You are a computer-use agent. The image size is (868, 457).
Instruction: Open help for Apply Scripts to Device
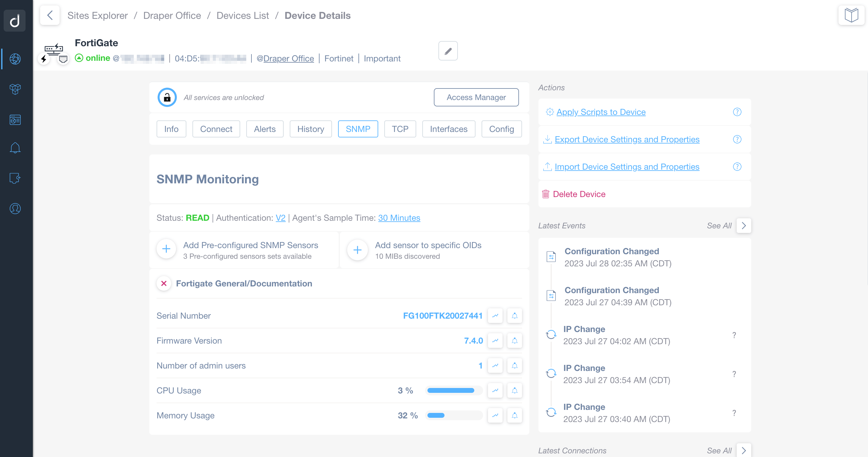(737, 112)
